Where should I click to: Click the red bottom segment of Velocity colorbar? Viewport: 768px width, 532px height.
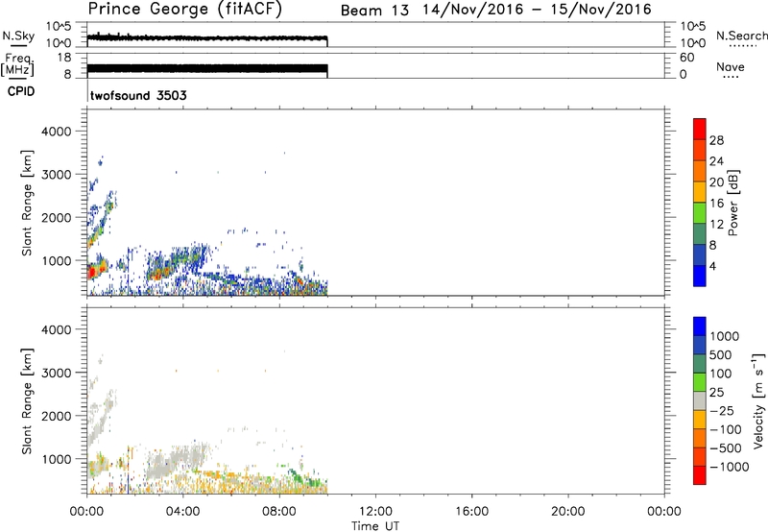point(700,475)
